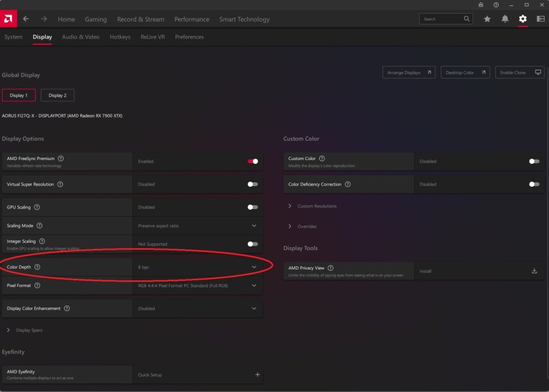Expand the Custom Resolutions section
Screen dimensions: 549x392
coord(290,206)
